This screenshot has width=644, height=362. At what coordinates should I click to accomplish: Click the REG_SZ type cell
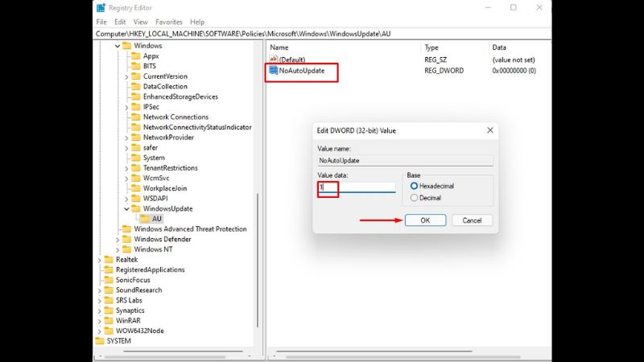coord(436,60)
